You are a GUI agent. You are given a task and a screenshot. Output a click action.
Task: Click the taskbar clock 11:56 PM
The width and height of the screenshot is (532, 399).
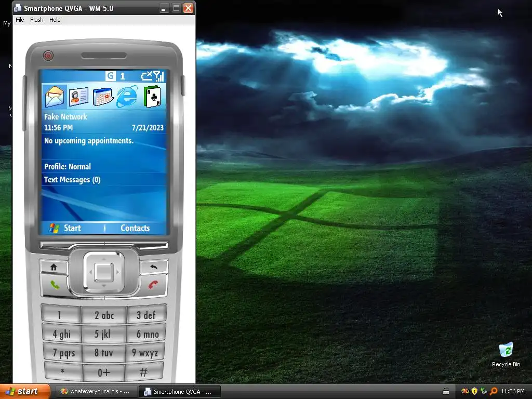click(x=513, y=391)
